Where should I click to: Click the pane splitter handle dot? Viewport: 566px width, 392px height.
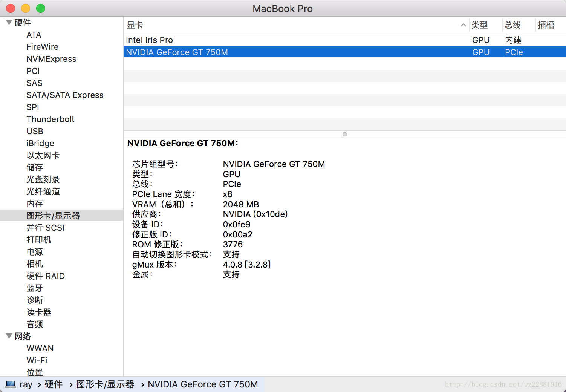tap(344, 134)
